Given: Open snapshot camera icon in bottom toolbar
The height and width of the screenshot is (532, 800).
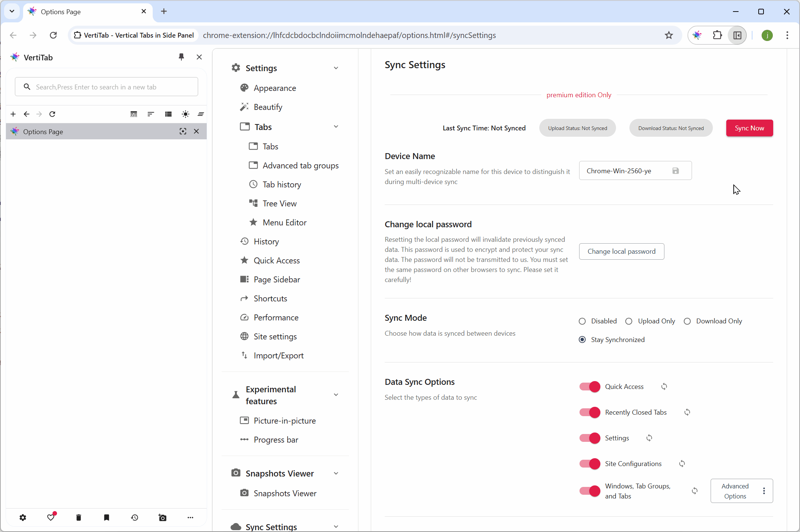Looking at the screenshot, I should 162,517.
